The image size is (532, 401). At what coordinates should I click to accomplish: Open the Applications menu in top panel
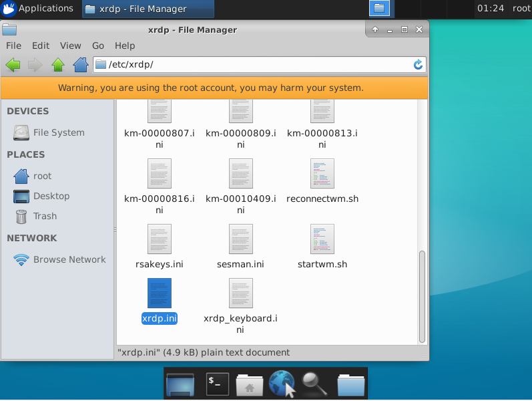38,9
